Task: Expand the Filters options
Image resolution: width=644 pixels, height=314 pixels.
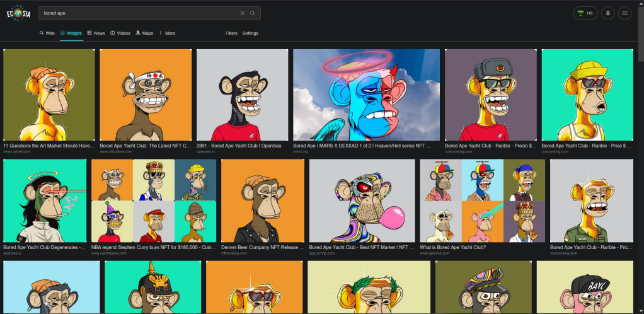Action: 231,33
